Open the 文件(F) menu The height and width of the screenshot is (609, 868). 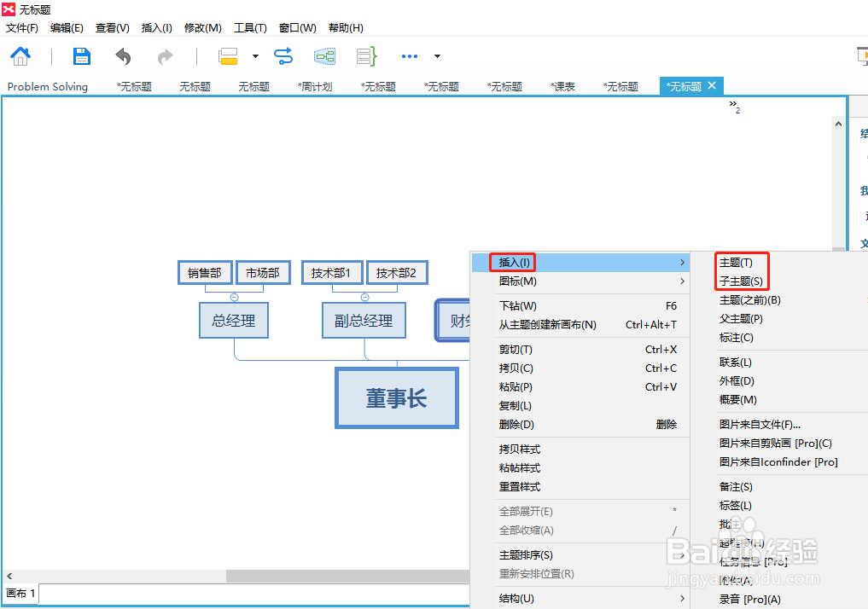[x=22, y=27]
